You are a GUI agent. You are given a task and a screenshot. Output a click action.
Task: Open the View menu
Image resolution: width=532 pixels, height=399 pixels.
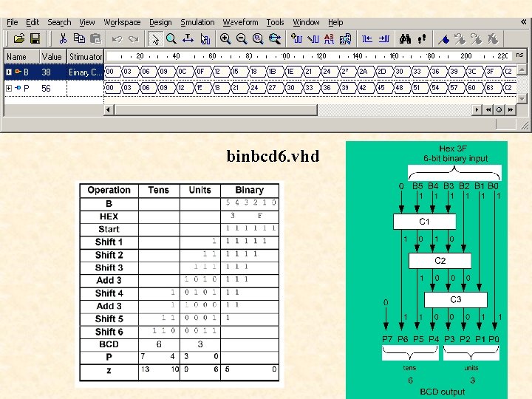pyautogui.click(x=87, y=22)
